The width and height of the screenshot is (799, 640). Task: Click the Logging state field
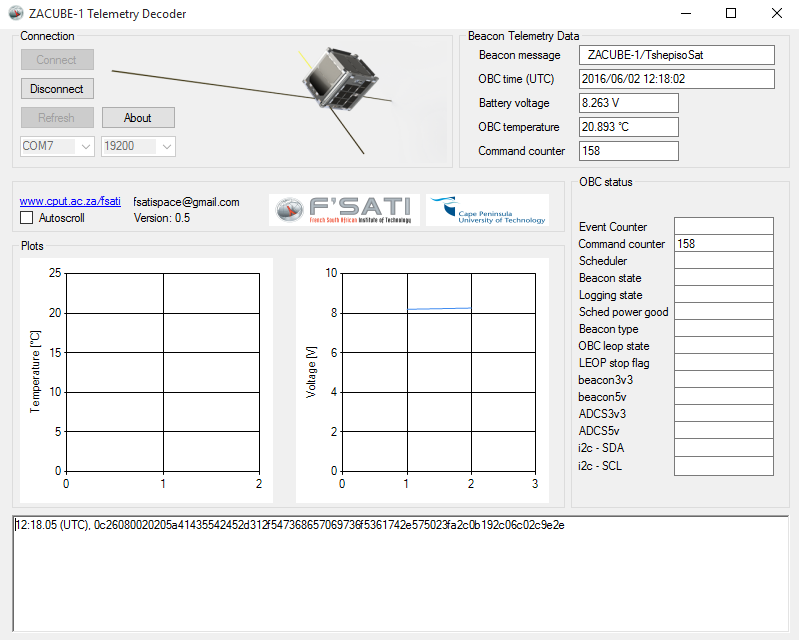coord(724,295)
